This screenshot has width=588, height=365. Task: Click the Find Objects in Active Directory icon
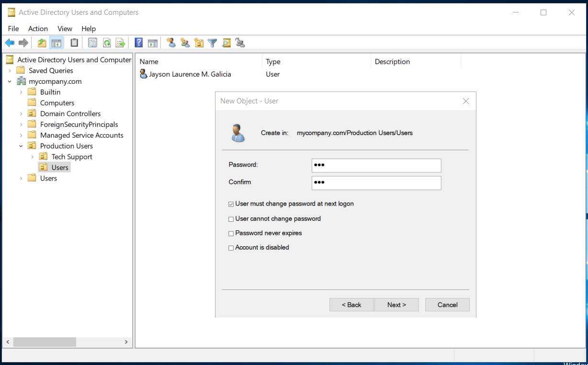click(226, 43)
